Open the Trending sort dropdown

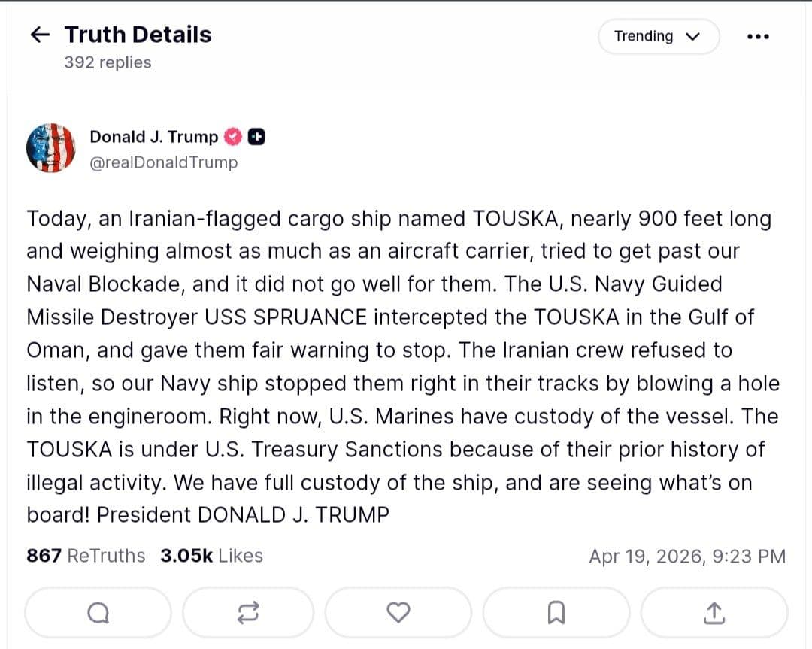coord(658,36)
